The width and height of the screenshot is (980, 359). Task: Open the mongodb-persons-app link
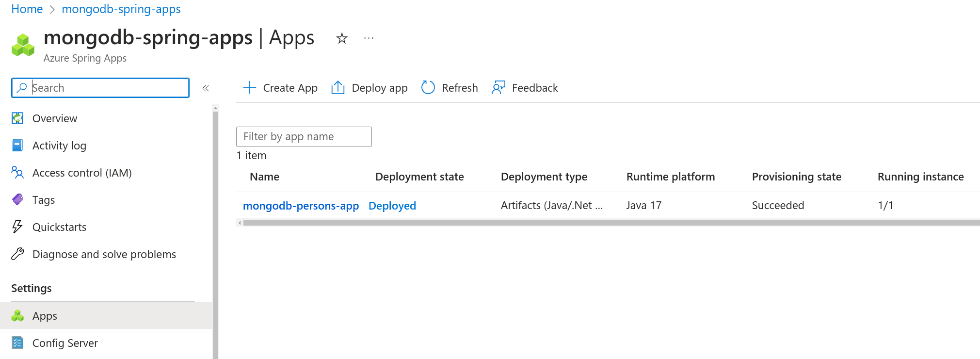pyautogui.click(x=301, y=206)
